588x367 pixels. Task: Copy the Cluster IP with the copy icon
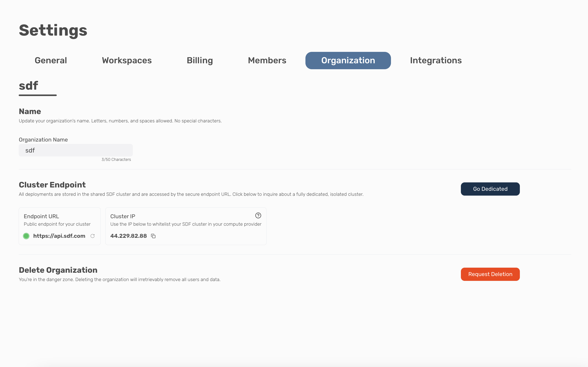pyautogui.click(x=153, y=236)
